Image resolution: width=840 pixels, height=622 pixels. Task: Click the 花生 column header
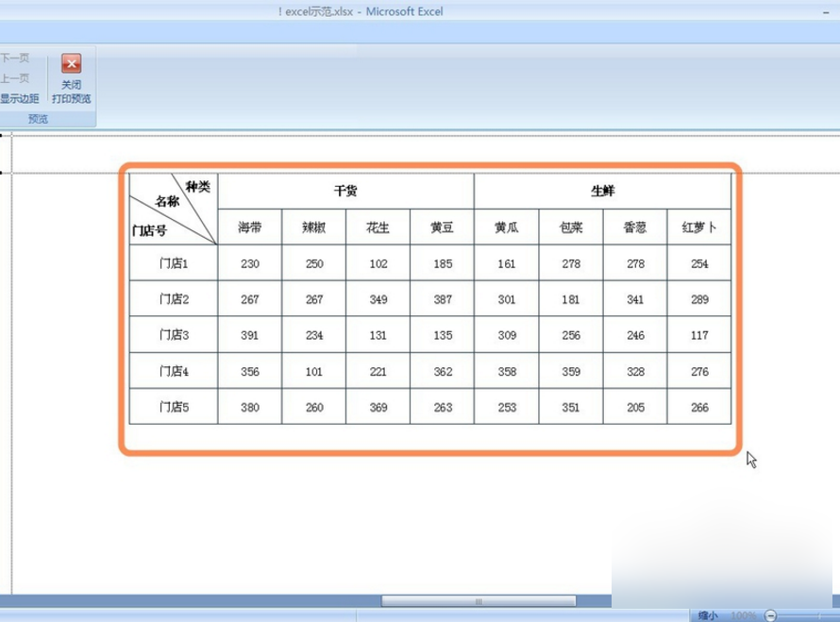(378, 227)
